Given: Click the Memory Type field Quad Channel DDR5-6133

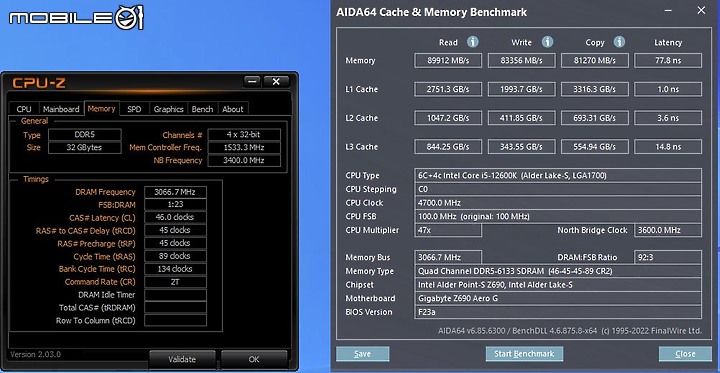Looking at the screenshot, I should pyautogui.click(x=558, y=271).
